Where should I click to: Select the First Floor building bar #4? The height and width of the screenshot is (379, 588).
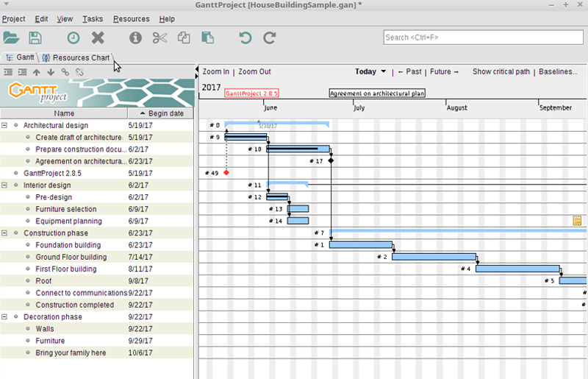[517, 269]
